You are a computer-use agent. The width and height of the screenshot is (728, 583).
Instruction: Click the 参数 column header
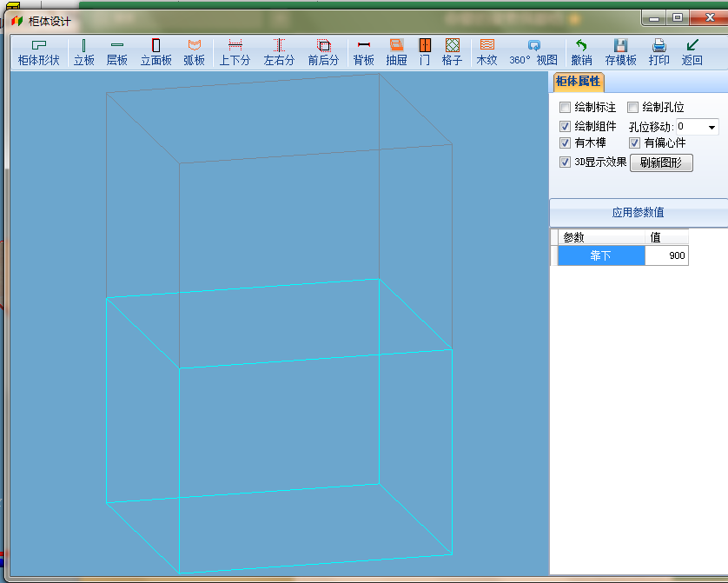point(601,237)
